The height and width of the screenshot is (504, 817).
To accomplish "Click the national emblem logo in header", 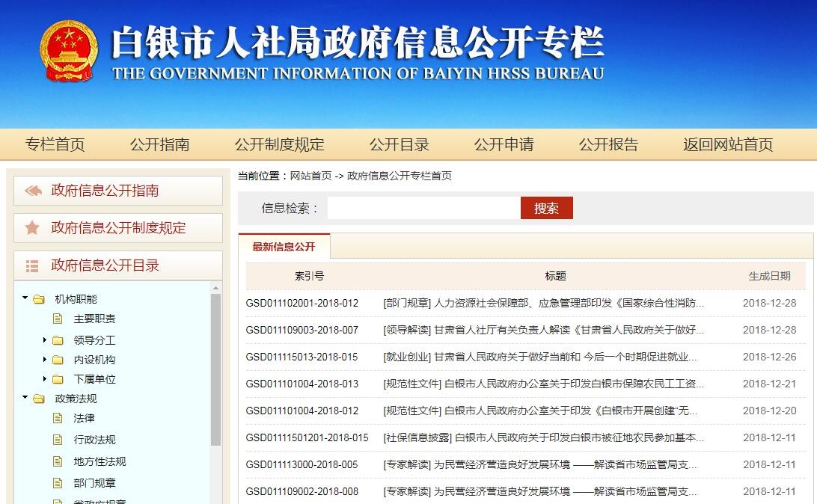I will coord(68,51).
